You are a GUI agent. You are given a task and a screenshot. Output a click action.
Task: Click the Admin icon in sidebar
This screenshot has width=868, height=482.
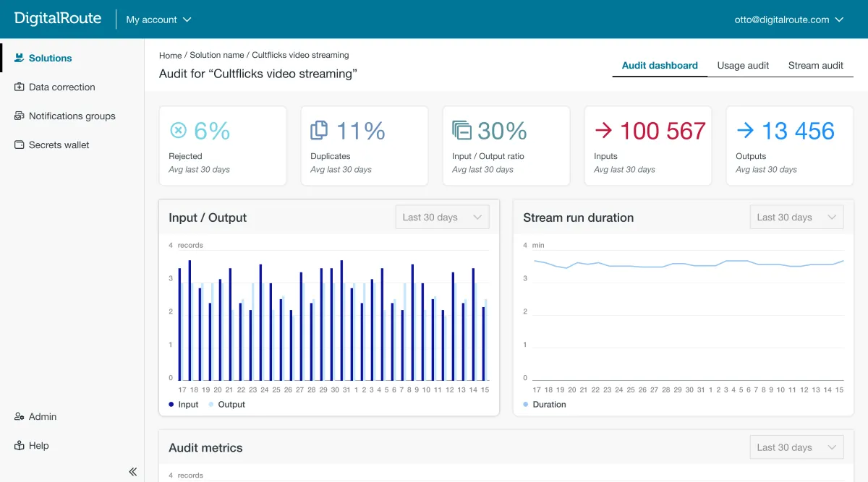coord(20,416)
